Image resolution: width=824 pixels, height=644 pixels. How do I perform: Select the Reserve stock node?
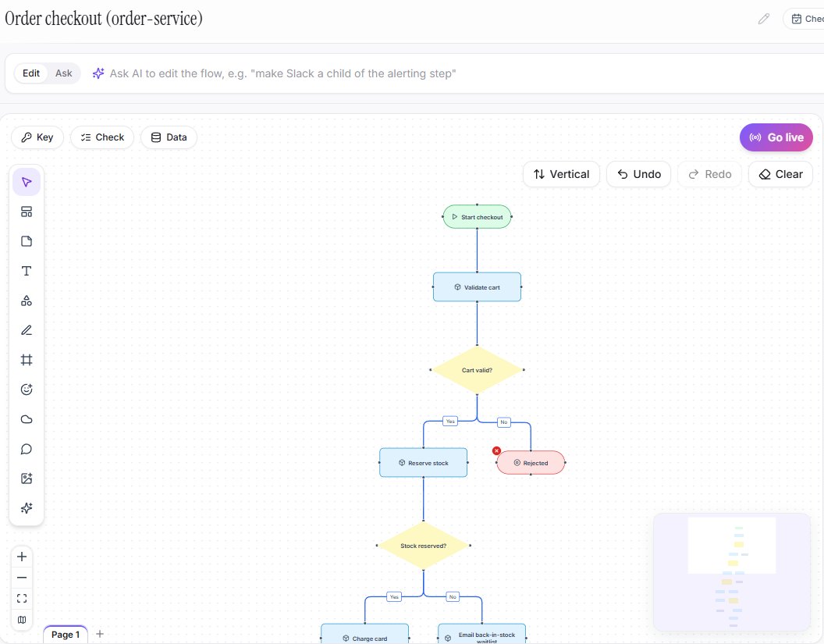424,463
